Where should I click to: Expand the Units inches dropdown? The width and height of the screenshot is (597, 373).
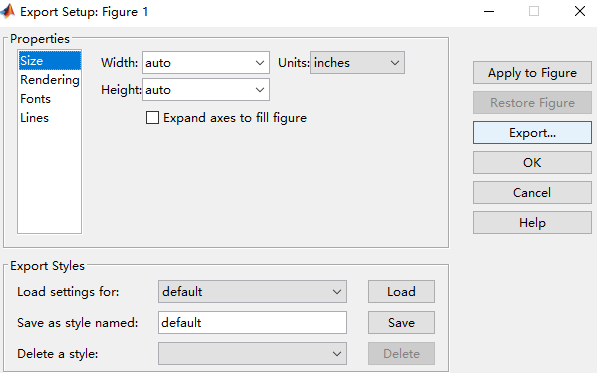357,63
